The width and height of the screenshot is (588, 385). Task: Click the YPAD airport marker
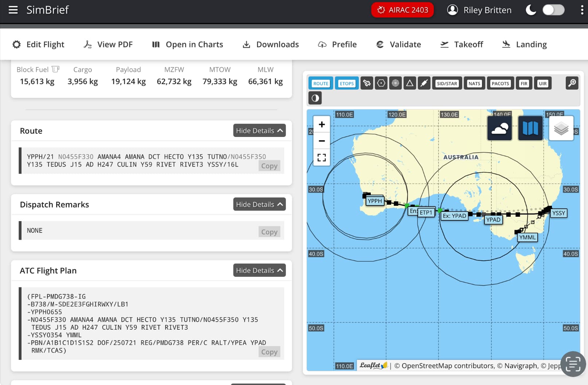493,220
